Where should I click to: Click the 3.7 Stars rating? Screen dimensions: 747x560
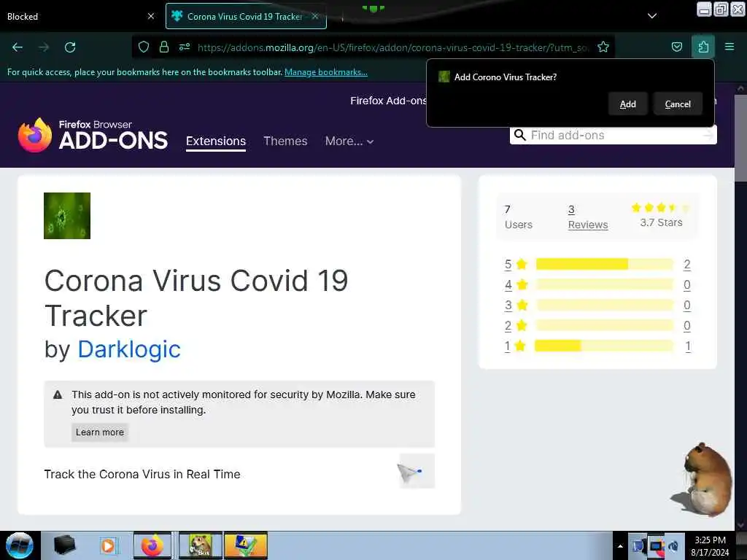[661, 216]
